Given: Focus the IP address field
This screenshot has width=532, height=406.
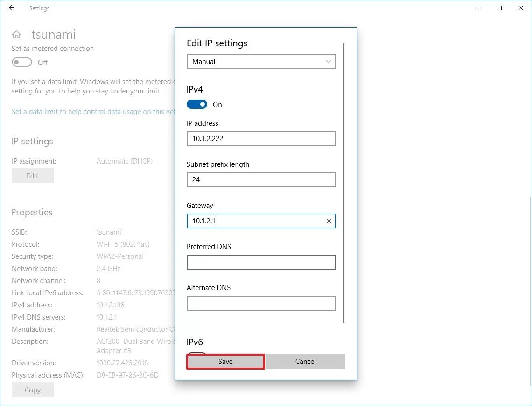Looking at the screenshot, I should tap(261, 139).
